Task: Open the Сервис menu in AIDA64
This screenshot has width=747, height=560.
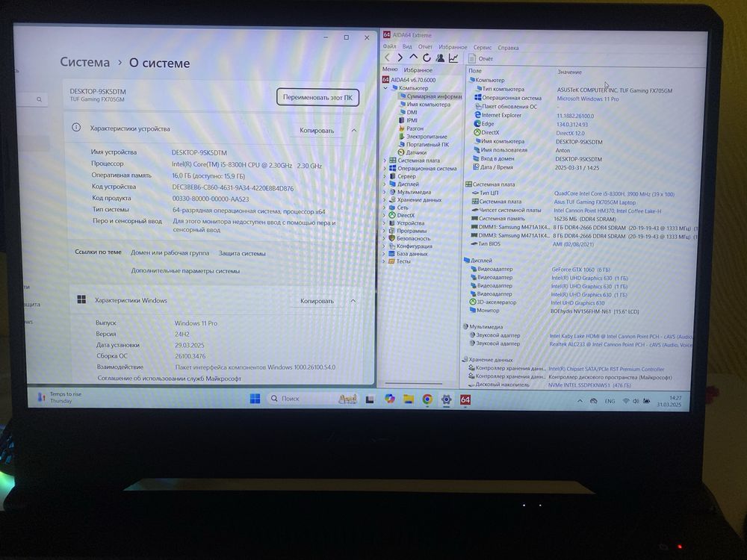Action: (482, 48)
